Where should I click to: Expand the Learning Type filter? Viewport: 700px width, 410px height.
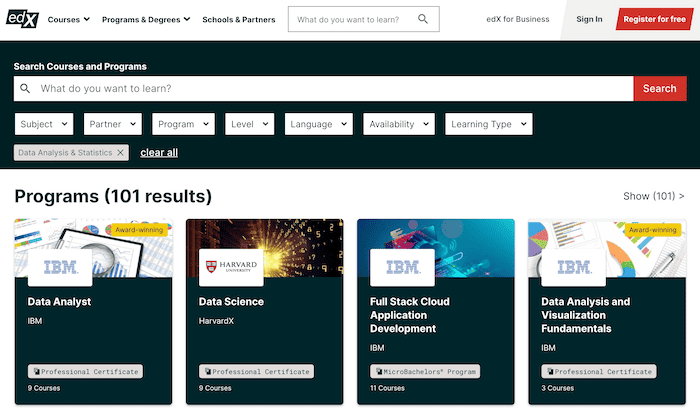pyautogui.click(x=489, y=124)
